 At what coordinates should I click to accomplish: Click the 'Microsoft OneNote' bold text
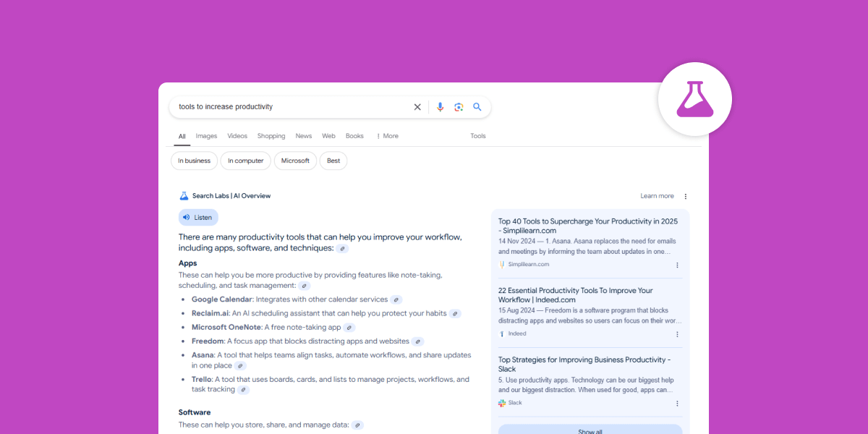tap(226, 327)
